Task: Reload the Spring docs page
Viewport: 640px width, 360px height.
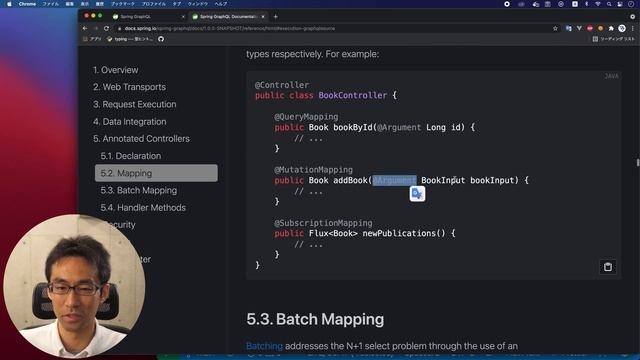Action: pos(106,29)
